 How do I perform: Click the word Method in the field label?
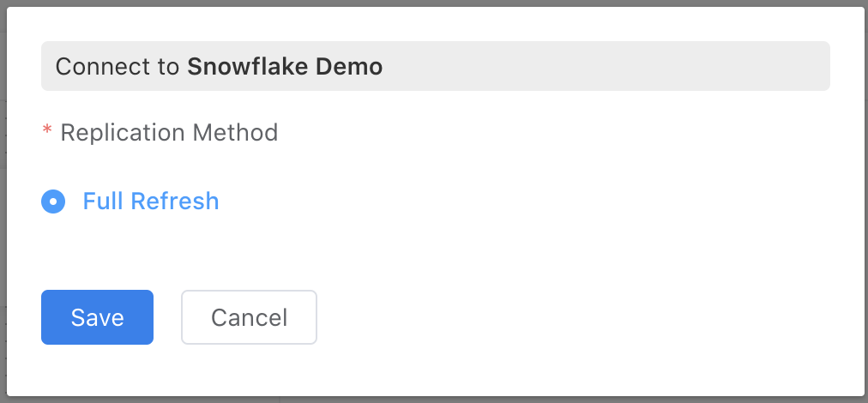234,133
